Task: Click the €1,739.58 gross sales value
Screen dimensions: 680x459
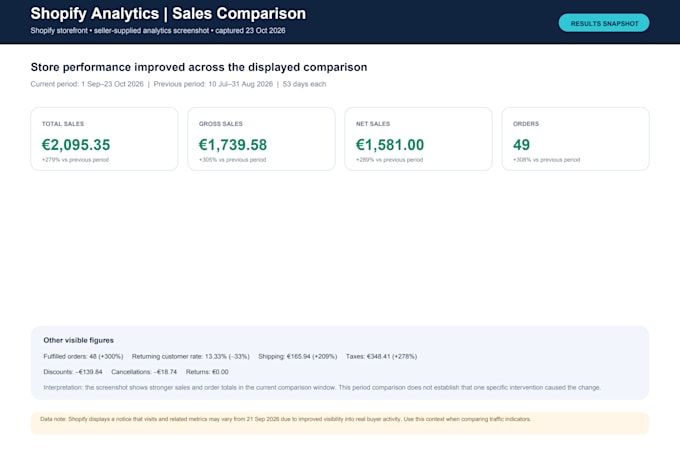Action: point(233,145)
